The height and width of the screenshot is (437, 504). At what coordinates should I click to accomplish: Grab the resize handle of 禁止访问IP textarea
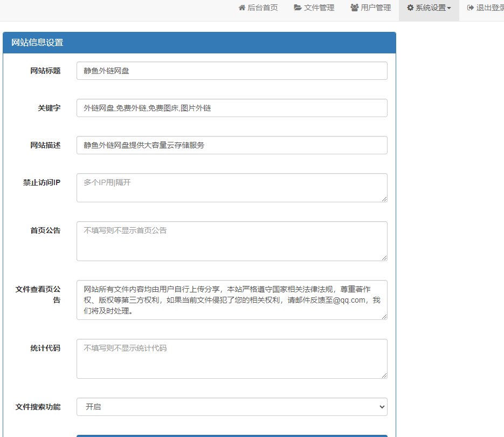click(x=384, y=199)
